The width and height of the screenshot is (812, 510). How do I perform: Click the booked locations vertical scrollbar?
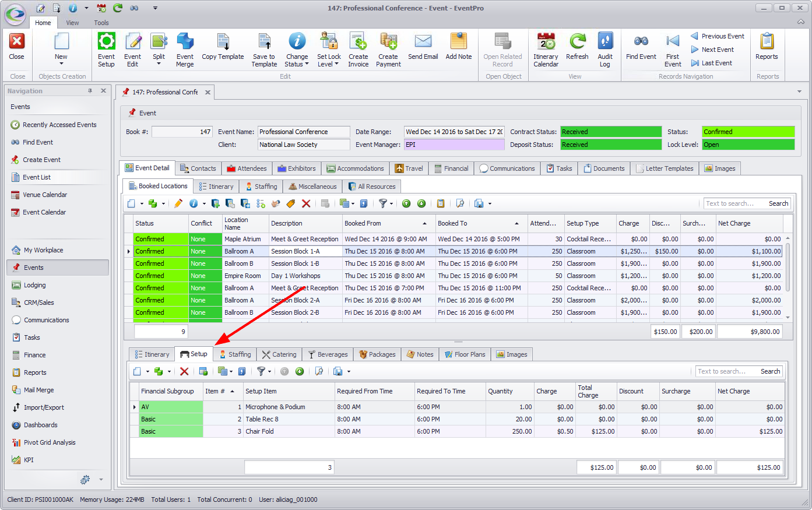point(788,268)
